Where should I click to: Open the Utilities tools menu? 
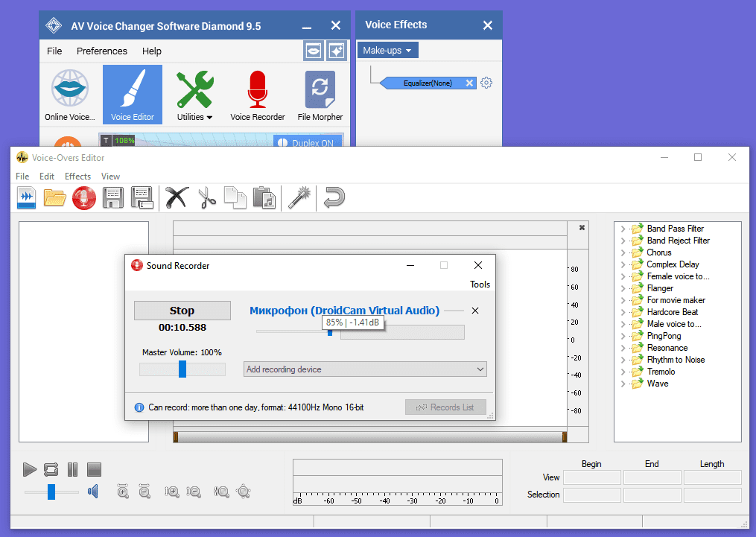tap(195, 95)
